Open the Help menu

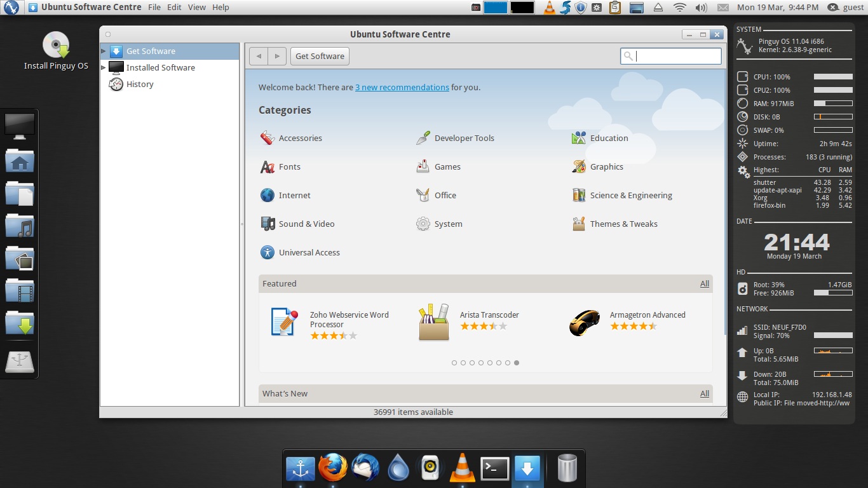[x=220, y=8]
